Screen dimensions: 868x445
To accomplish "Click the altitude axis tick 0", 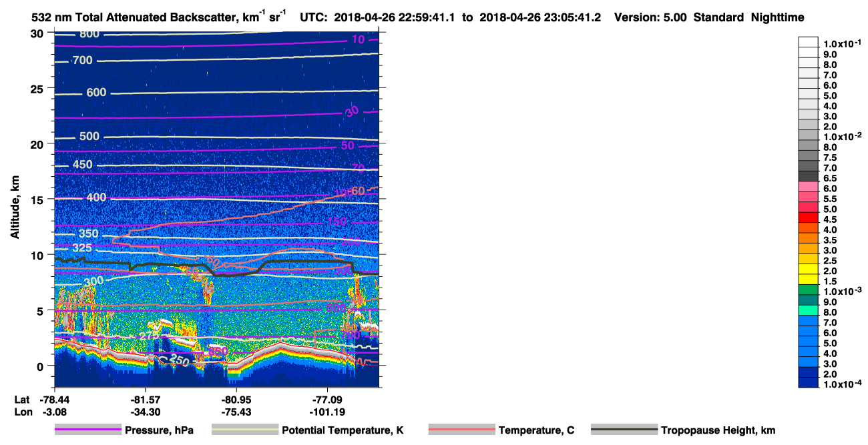I will [x=41, y=366].
